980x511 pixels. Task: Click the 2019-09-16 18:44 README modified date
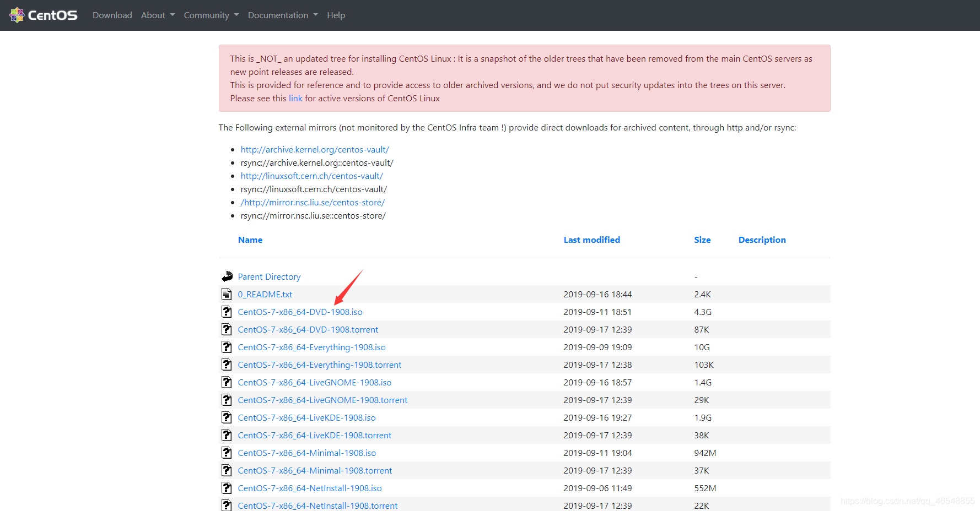point(598,295)
